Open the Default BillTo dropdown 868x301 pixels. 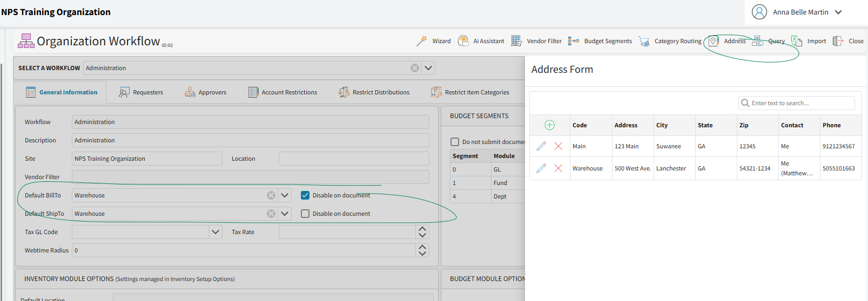pyautogui.click(x=285, y=195)
